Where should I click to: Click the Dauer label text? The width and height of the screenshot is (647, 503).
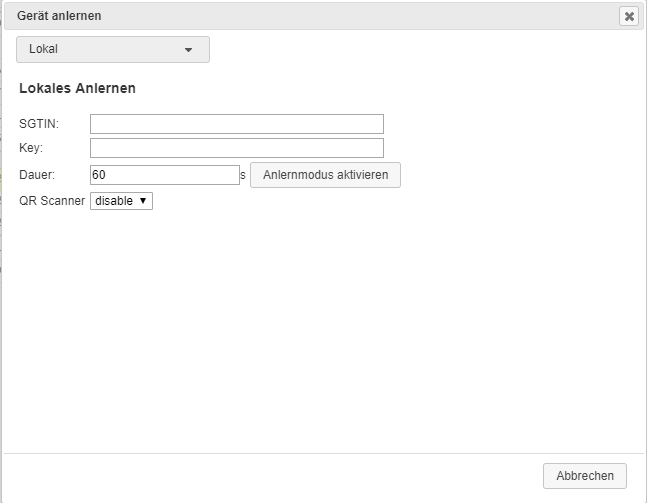pyautogui.click(x=37, y=175)
